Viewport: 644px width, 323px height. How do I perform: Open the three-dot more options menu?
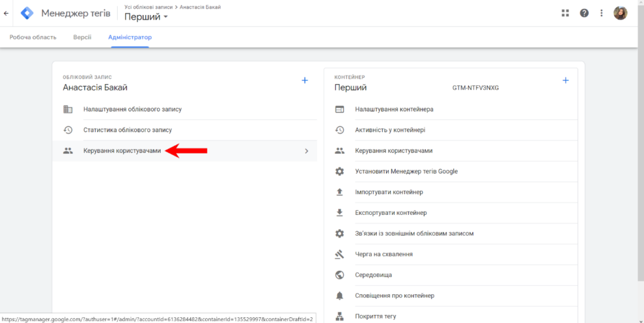coord(602,13)
